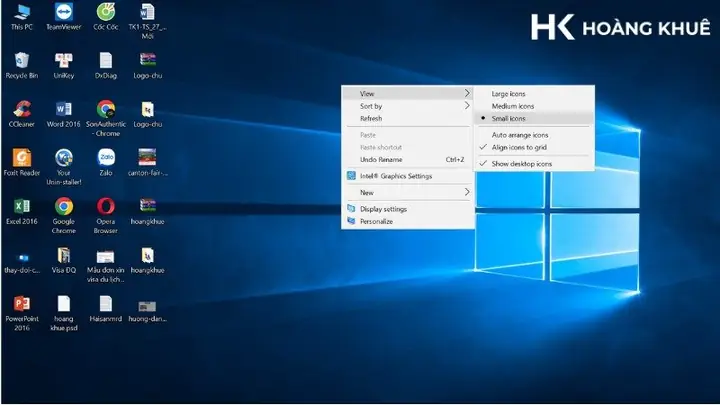This screenshot has width=720, height=405.
Task: Select the thay-doi-c... file icon
Action: click(x=22, y=260)
